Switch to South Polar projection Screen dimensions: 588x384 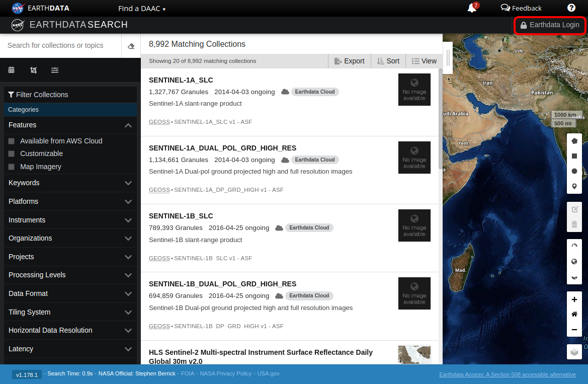coord(574,277)
